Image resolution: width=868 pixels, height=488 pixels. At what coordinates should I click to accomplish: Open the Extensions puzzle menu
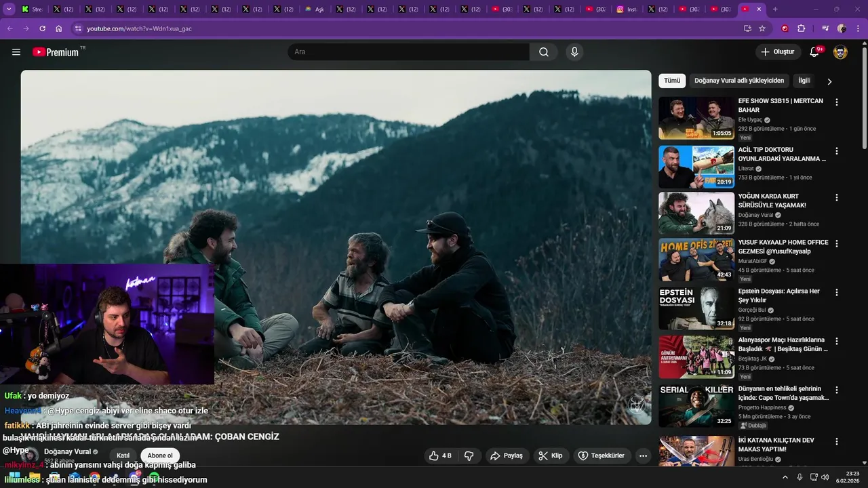click(802, 28)
